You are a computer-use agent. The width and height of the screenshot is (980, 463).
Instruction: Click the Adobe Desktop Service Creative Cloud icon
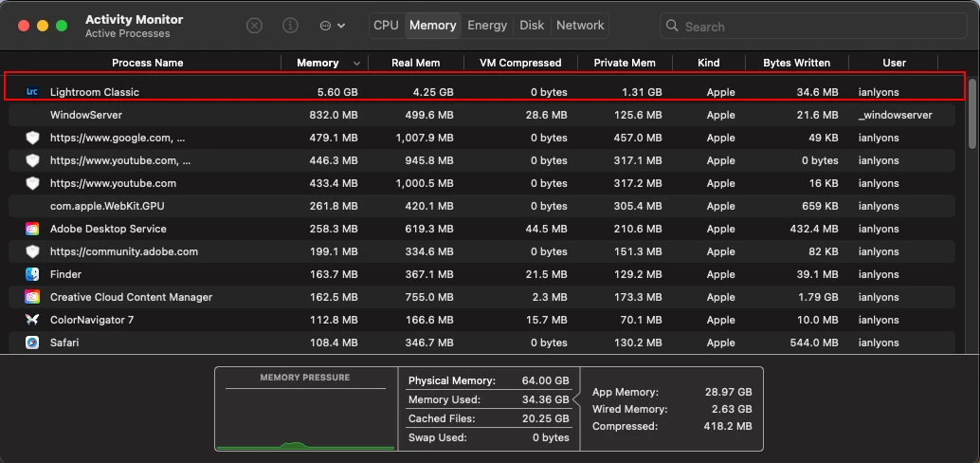[x=32, y=229]
